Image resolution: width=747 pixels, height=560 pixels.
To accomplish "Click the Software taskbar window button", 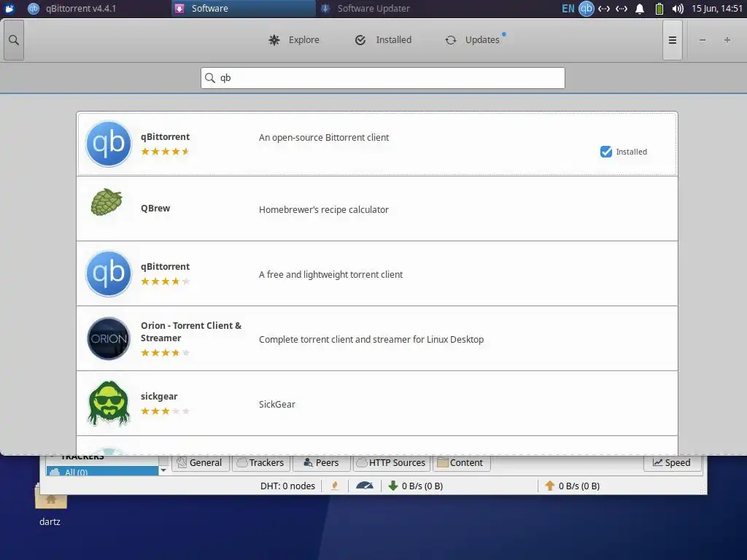I will 243,9.
